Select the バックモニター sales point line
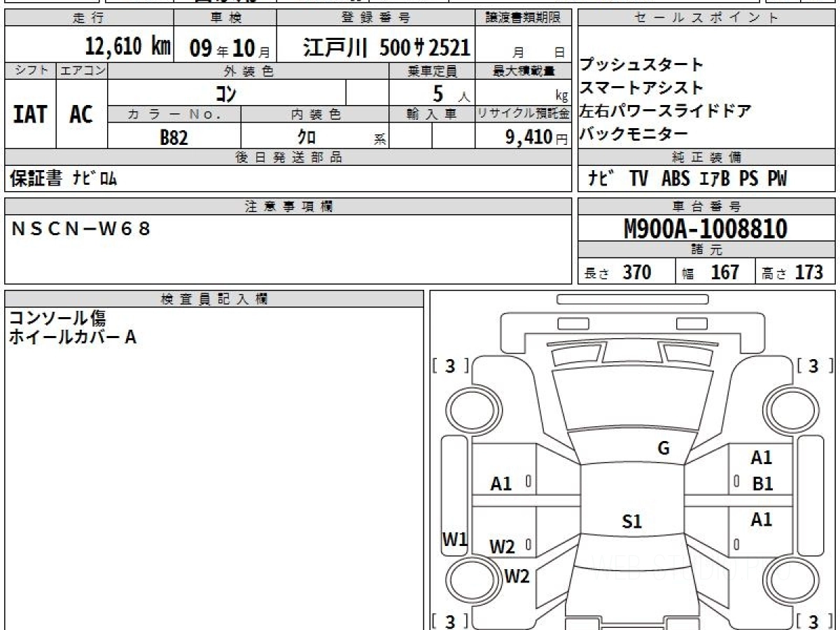840x630 pixels. [x=634, y=134]
